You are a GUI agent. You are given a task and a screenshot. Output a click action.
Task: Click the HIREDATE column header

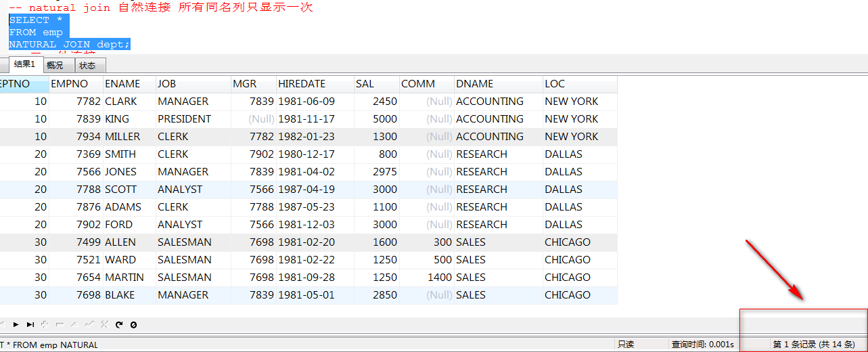click(x=302, y=84)
